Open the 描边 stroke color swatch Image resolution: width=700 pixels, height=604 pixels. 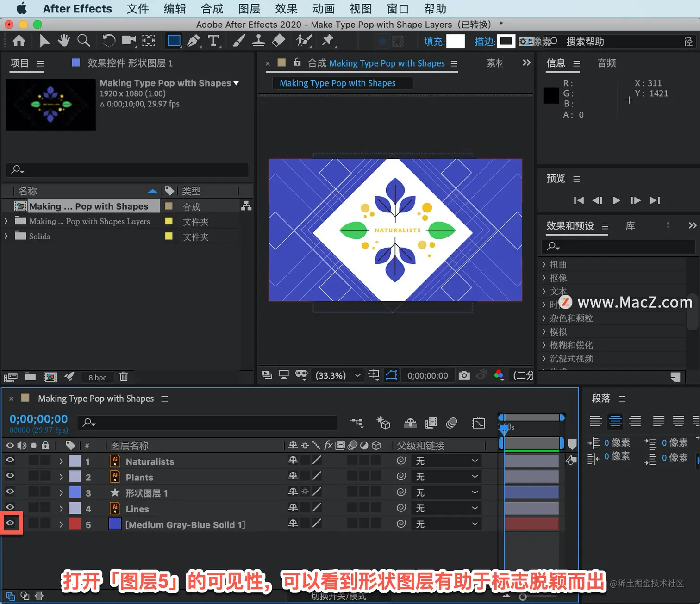(506, 41)
